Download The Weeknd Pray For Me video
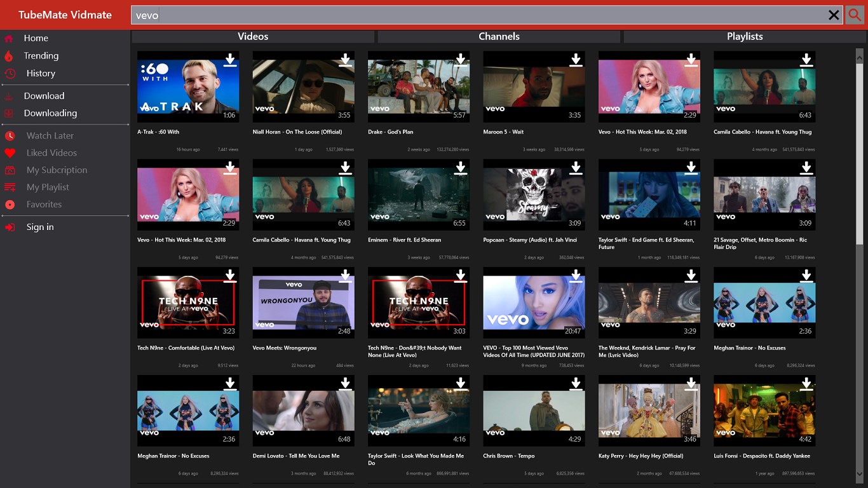 pyautogui.click(x=691, y=276)
